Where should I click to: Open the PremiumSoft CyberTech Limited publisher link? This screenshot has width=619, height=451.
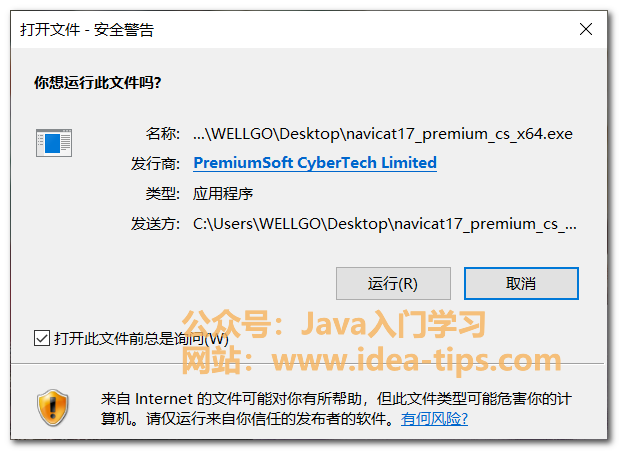[315, 163]
